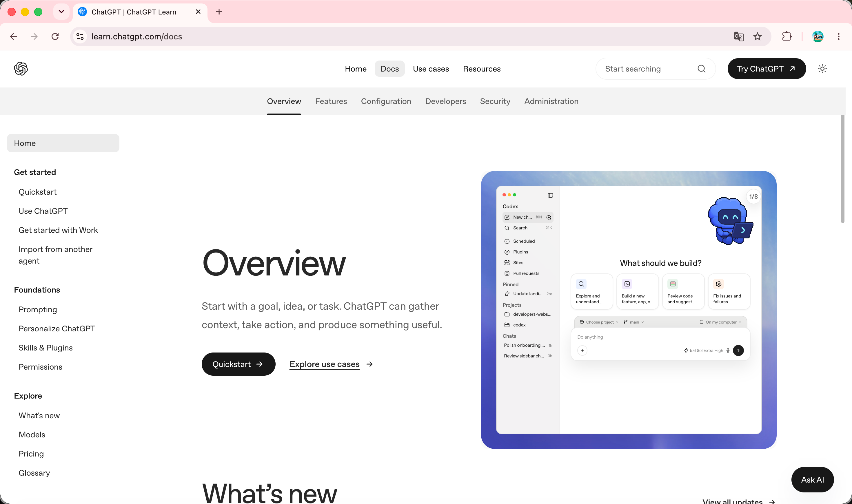Click the send arrow button in prompt box
This screenshot has height=504, width=852.
click(738, 350)
